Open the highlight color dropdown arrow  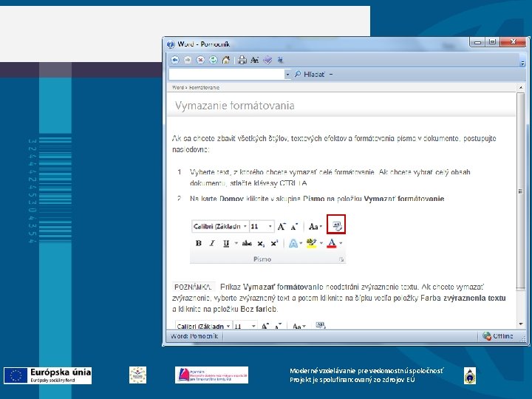321,243
